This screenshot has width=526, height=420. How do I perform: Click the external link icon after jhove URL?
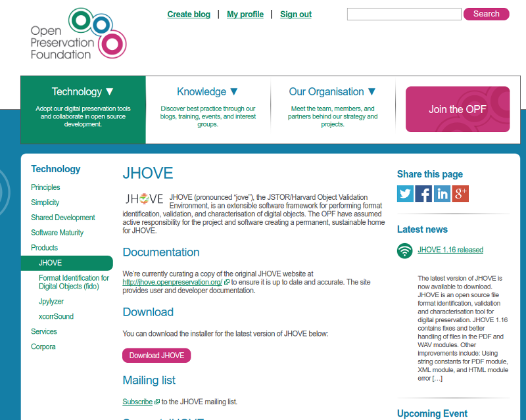click(x=227, y=283)
